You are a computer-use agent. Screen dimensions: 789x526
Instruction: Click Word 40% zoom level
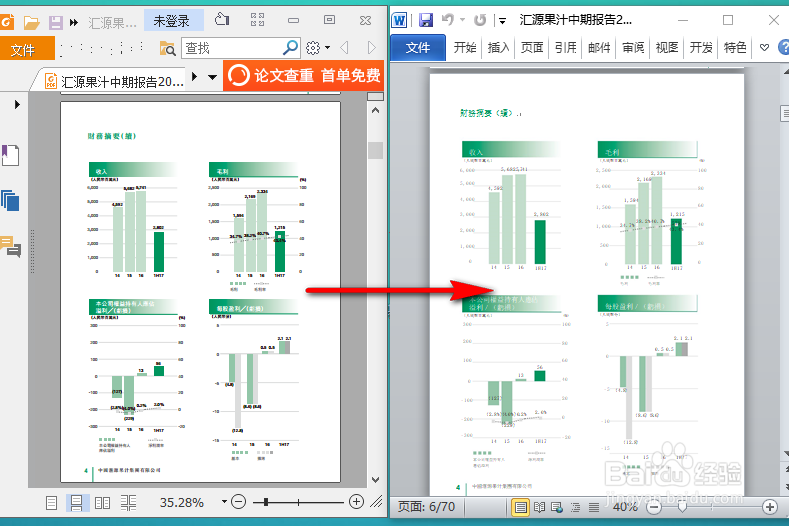(x=624, y=507)
